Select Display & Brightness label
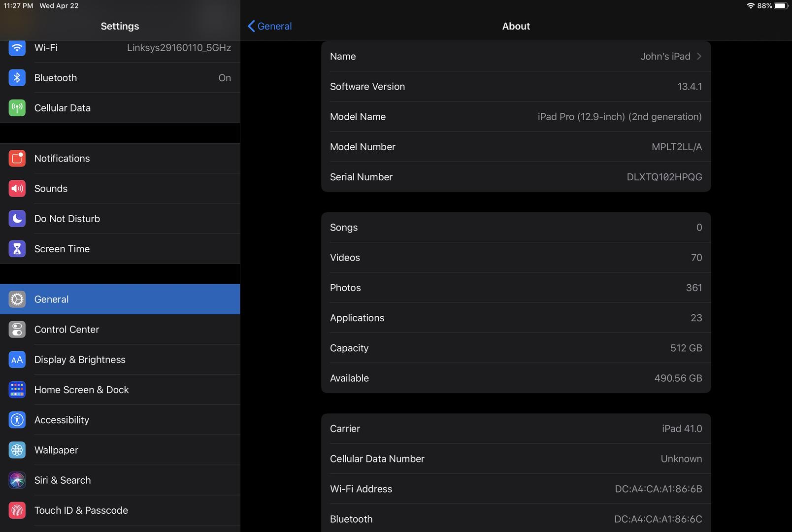This screenshot has width=792, height=532. point(80,360)
